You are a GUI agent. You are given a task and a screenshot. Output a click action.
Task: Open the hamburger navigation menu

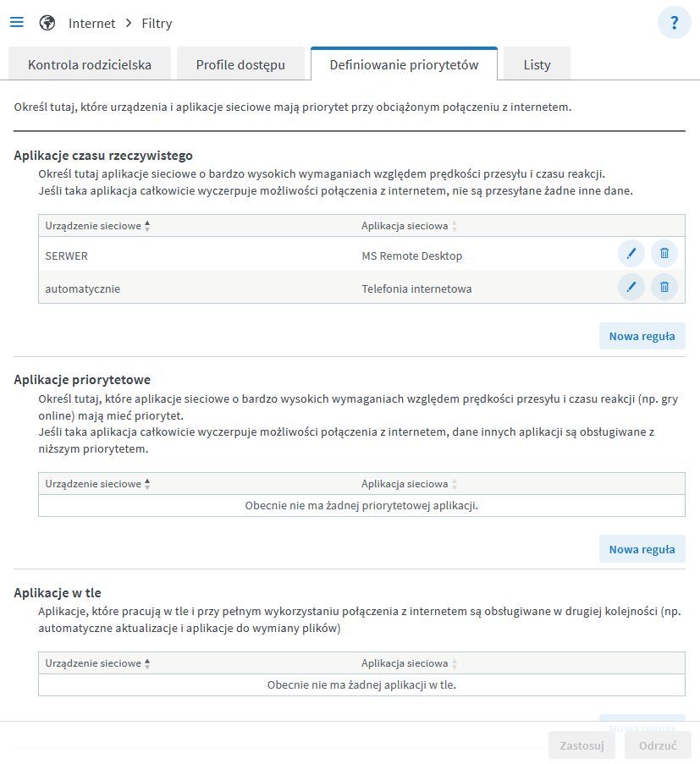(x=17, y=23)
